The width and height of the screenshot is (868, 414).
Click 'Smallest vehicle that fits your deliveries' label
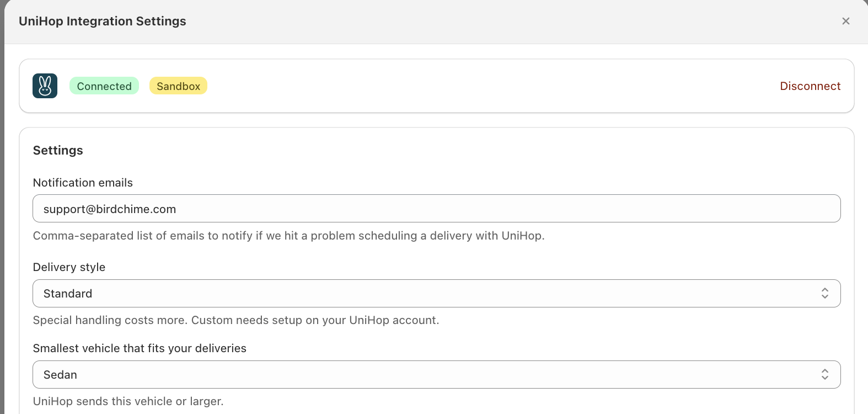(140, 348)
